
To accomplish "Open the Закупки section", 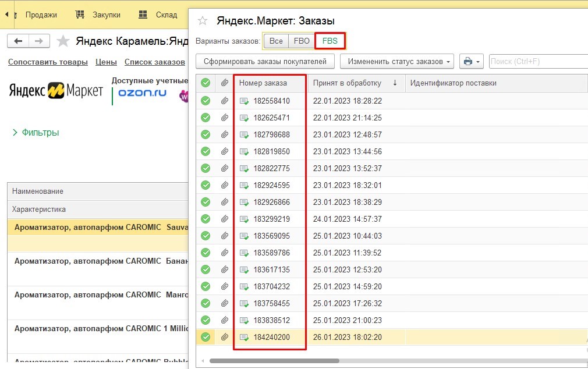I will (98, 15).
